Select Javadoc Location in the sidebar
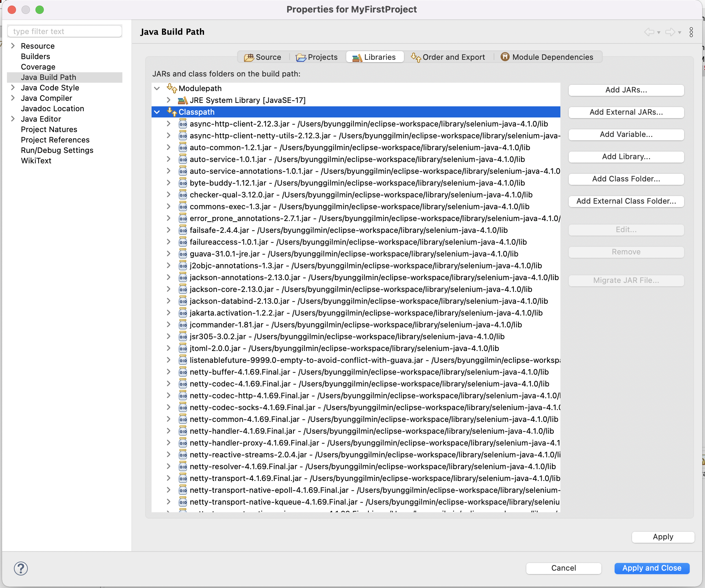This screenshot has height=588, width=705. coord(52,108)
